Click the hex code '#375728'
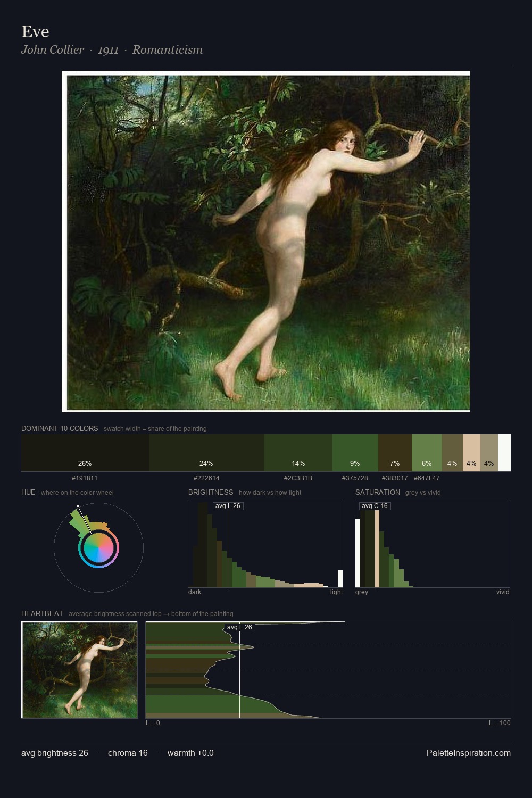Viewport: 532px width, 798px height. coord(355,478)
